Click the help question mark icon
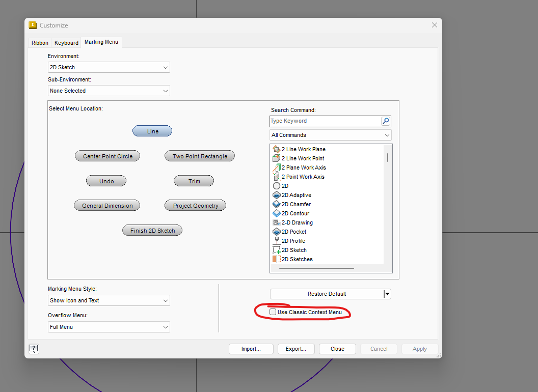This screenshot has width=538, height=392. point(34,349)
